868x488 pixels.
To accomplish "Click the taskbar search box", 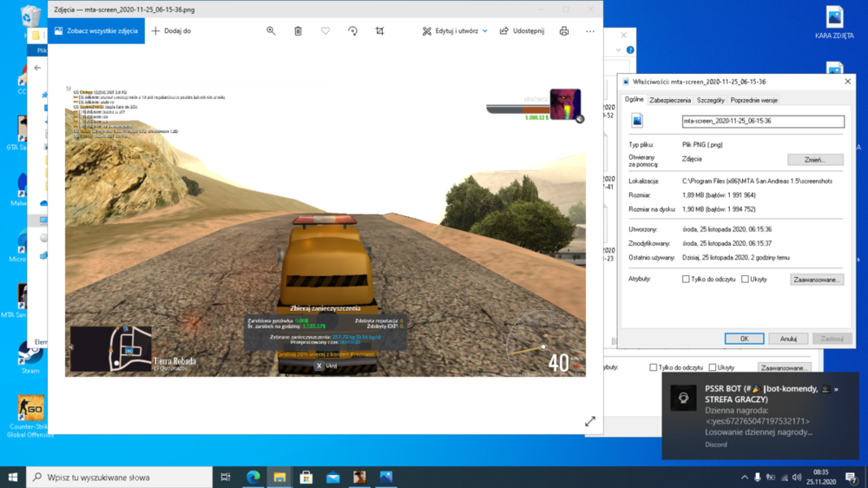I will (x=119, y=477).
